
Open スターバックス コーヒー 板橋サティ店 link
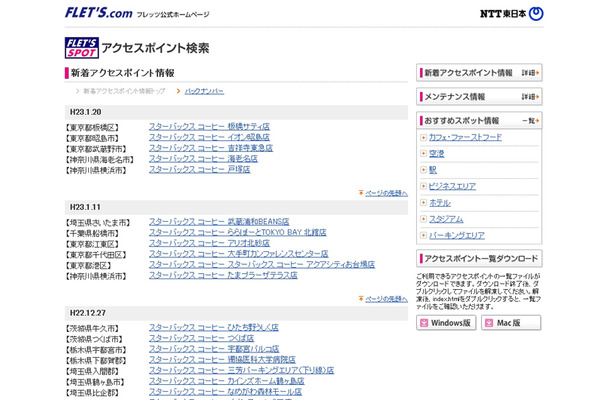point(209,126)
